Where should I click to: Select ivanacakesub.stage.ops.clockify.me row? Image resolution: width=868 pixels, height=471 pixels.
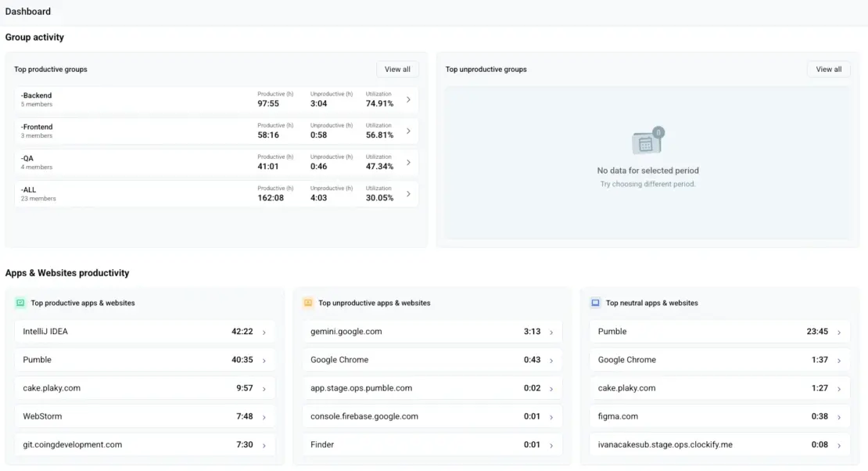point(719,445)
